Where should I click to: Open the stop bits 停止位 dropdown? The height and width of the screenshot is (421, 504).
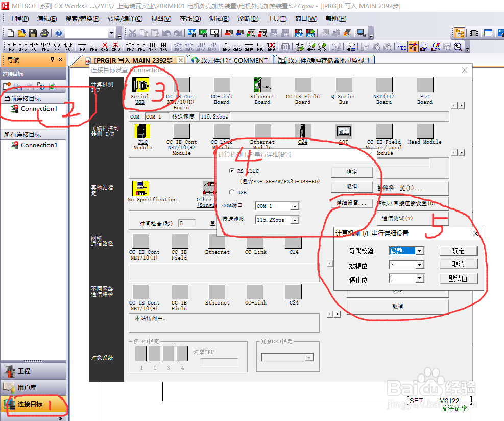(x=419, y=278)
